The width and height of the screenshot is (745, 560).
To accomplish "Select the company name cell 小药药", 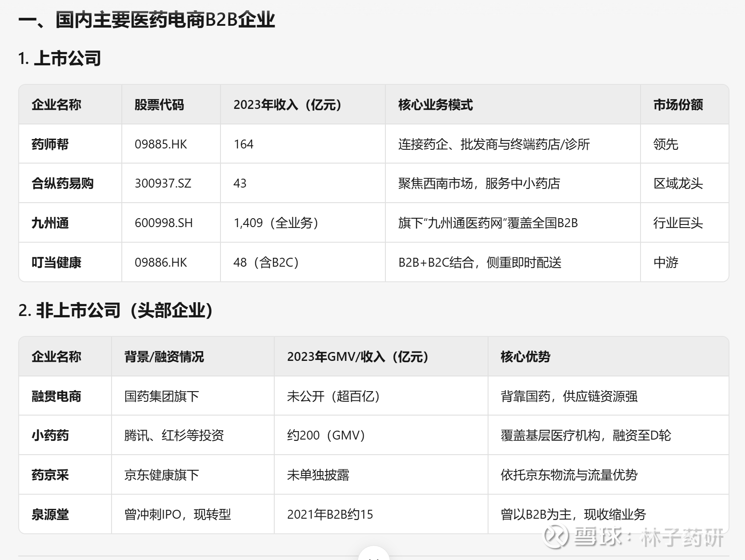I will click(50, 435).
